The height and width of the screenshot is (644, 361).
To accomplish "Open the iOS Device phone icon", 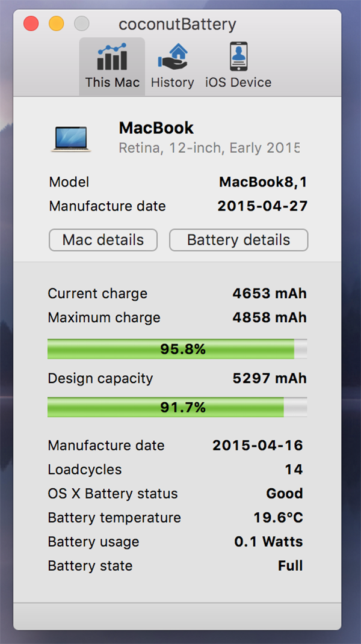I will click(238, 57).
